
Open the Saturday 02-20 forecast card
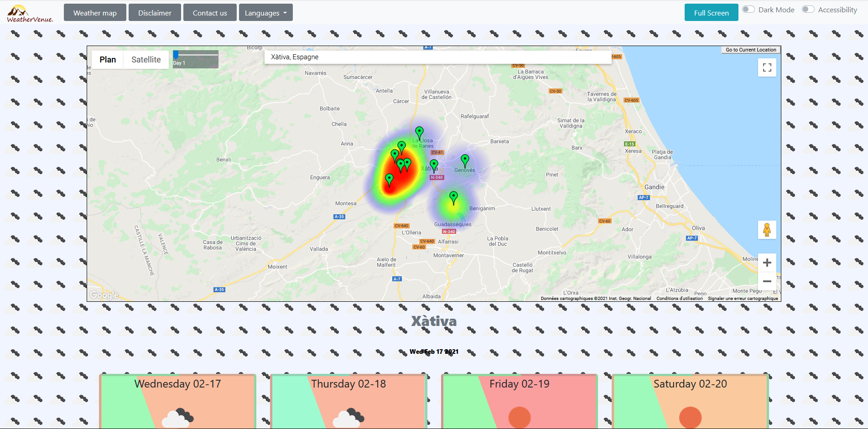[x=691, y=401]
